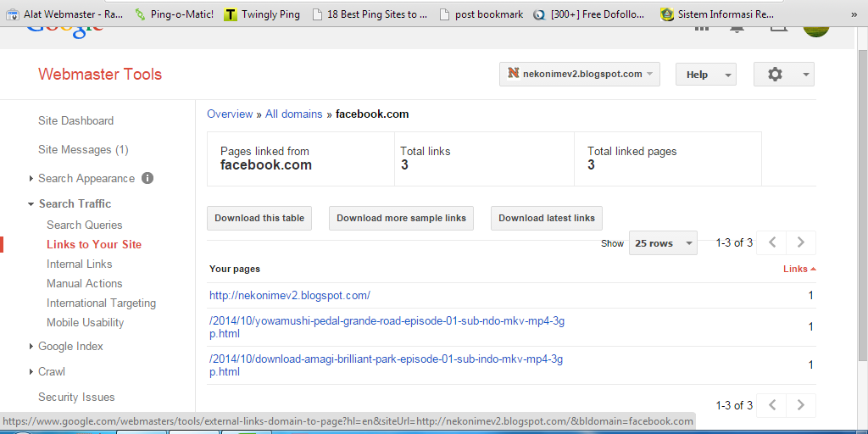Viewport: 868px width, 434px height.
Task: Open the 25 rows dropdown
Action: 663,243
